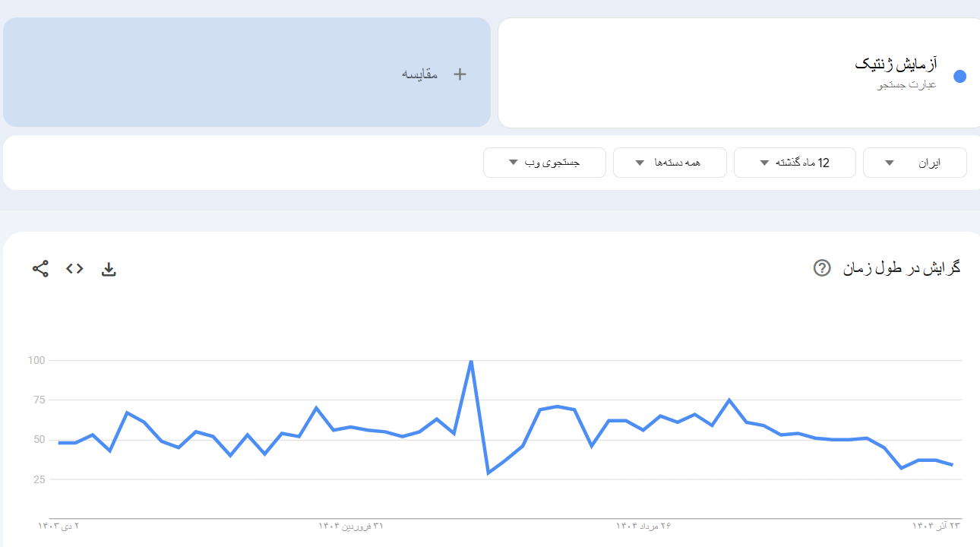Click the ۲۳ آذر ۱۴۰۴ axis date label

936,526
